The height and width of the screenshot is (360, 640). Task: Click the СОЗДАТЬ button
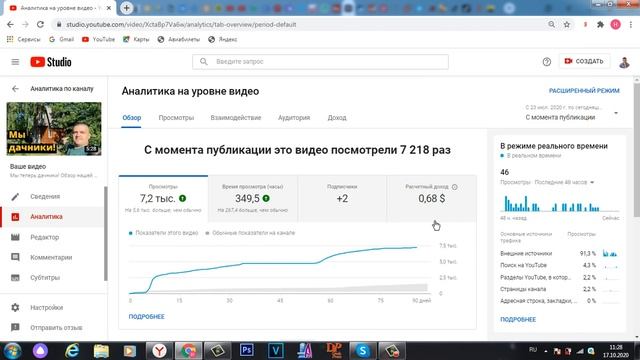pos(584,61)
